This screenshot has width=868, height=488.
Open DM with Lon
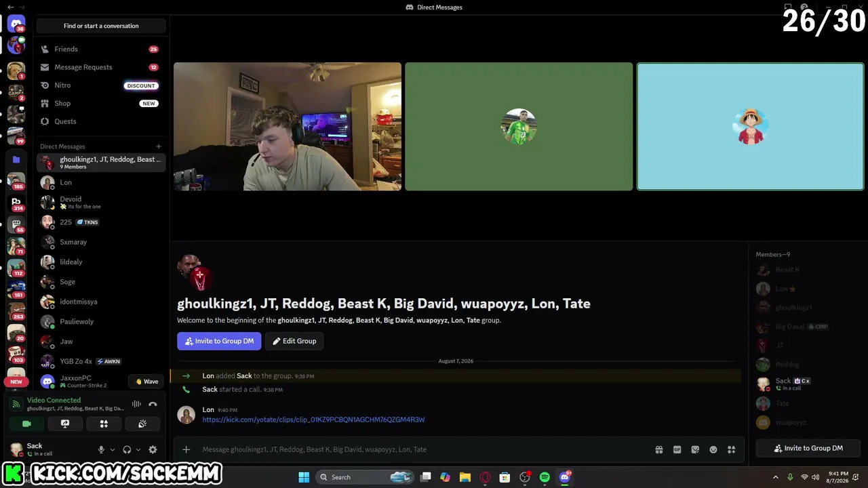click(x=101, y=182)
